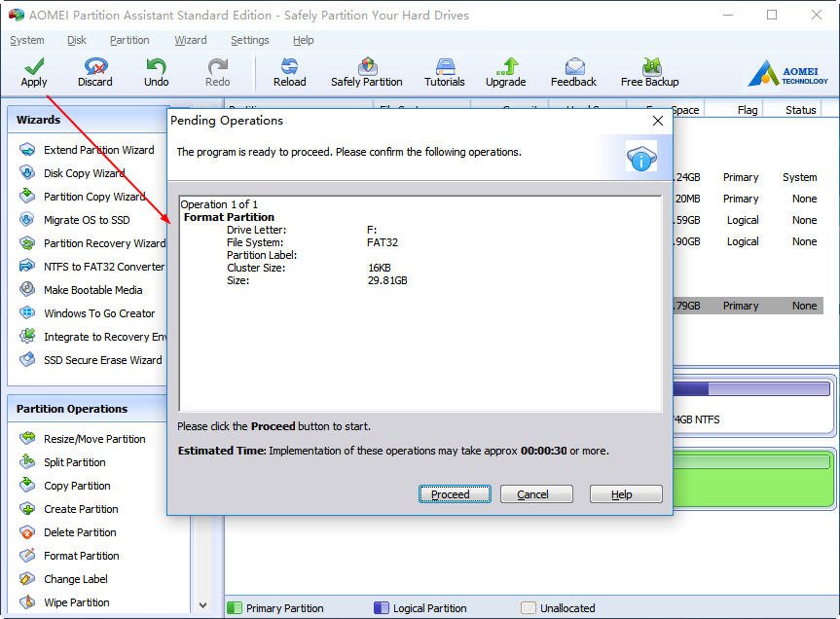
Task: Launch the Disk Copy Wizard
Action: point(72,173)
